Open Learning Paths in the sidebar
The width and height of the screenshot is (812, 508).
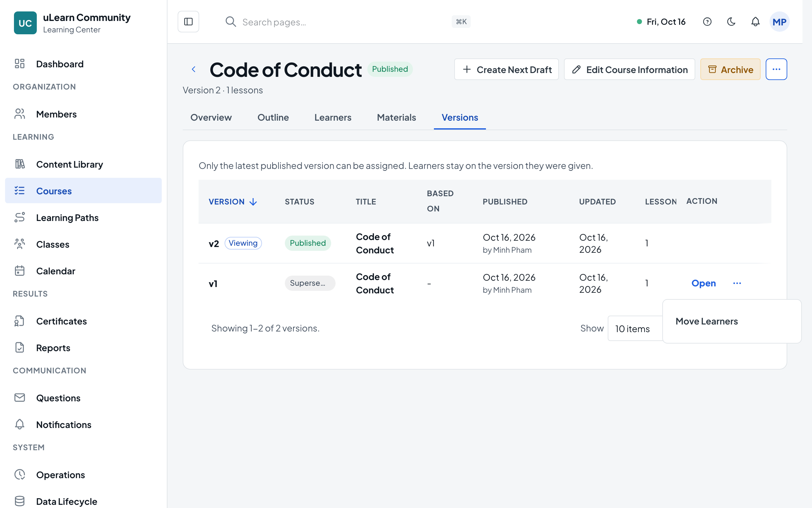click(x=83, y=218)
